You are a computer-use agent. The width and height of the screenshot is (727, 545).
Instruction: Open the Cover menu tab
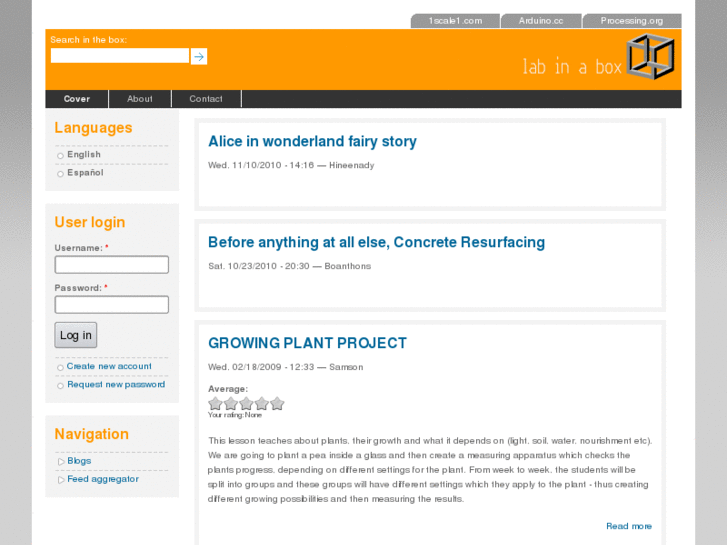coord(77,99)
